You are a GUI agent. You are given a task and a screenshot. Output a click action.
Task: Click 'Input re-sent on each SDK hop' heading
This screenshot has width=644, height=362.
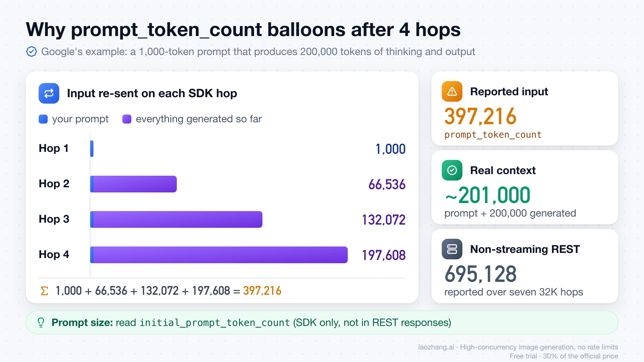(x=152, y=93)
